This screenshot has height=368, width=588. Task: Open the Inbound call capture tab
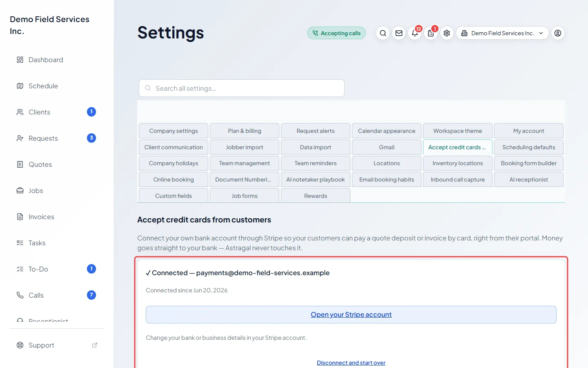(x=458, y=180)
